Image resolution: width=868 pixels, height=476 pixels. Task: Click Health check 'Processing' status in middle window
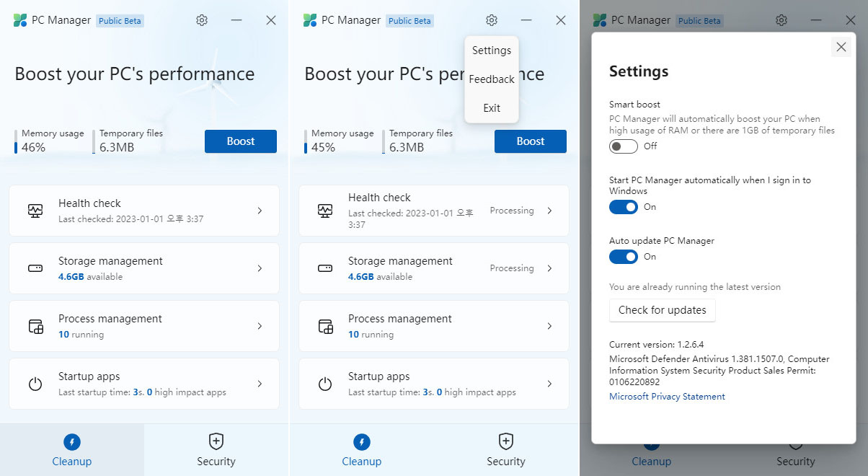(512, 211)
